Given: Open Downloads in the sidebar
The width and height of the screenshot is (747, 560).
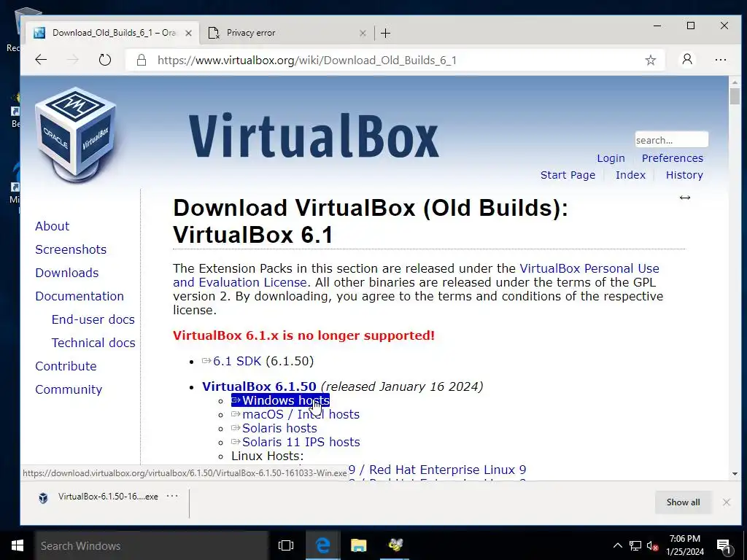Looking at the screenshot, I should (x=66, y=273).
